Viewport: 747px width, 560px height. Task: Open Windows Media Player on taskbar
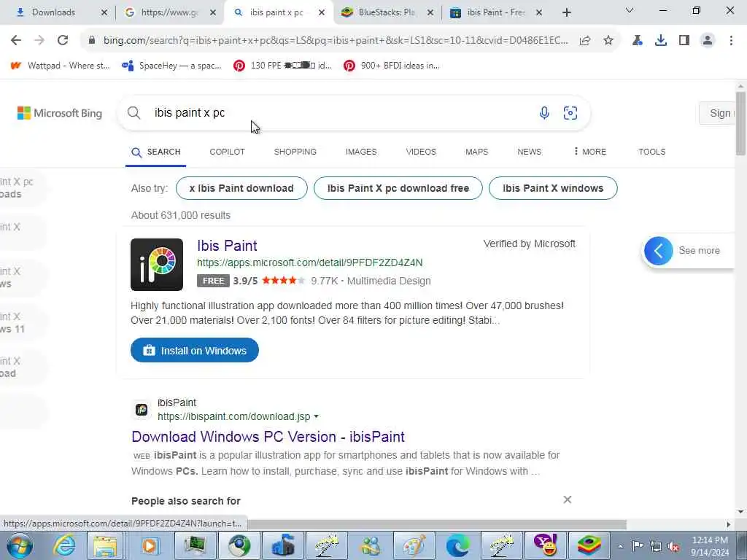pos(150,545)
